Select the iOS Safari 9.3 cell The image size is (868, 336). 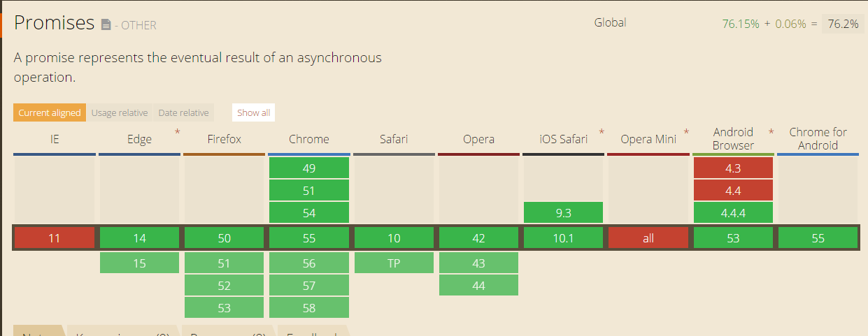click(563, 213)
